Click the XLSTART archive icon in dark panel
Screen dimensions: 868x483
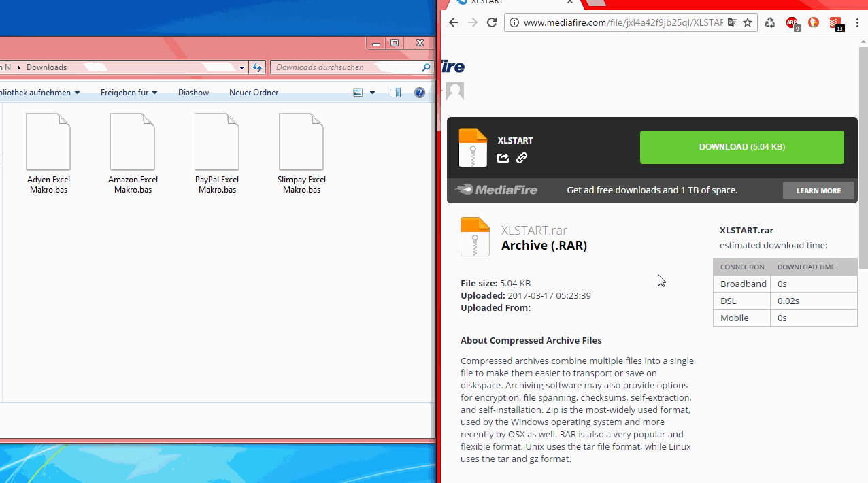pos(473,148)
